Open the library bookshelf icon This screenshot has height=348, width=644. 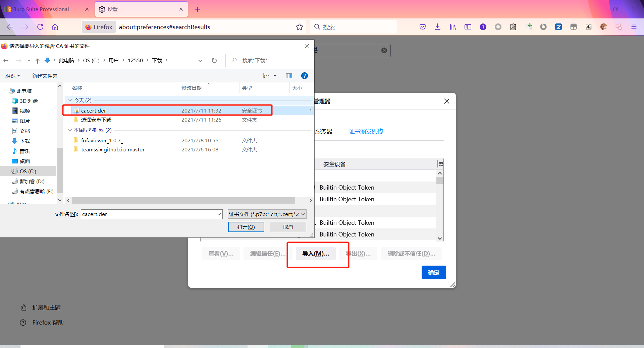[453, 27]
